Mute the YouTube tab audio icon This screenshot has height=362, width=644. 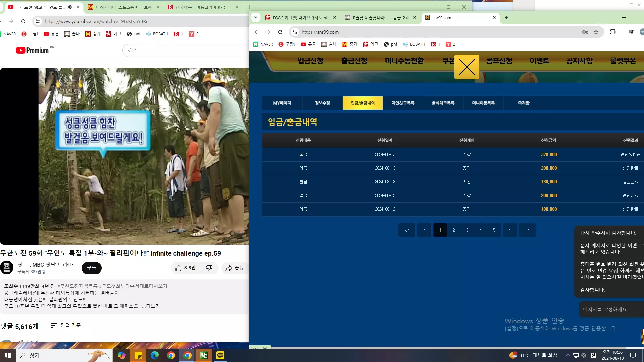point(70,7)
